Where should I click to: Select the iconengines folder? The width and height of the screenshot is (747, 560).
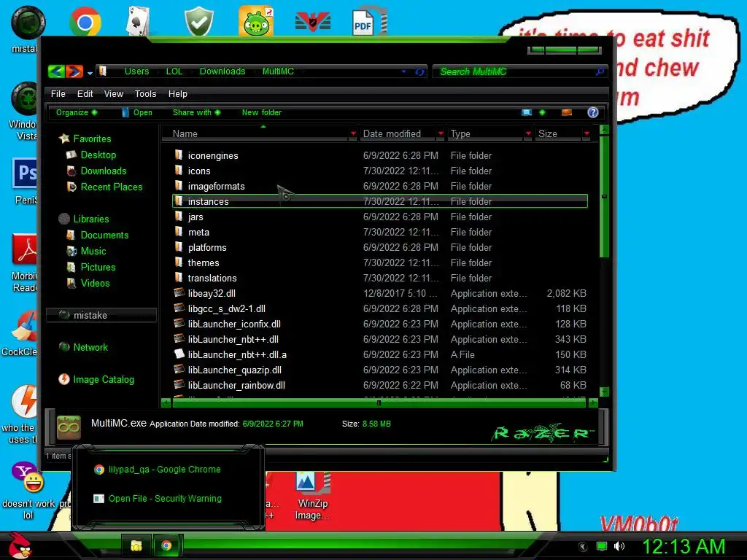coord(212,156)
